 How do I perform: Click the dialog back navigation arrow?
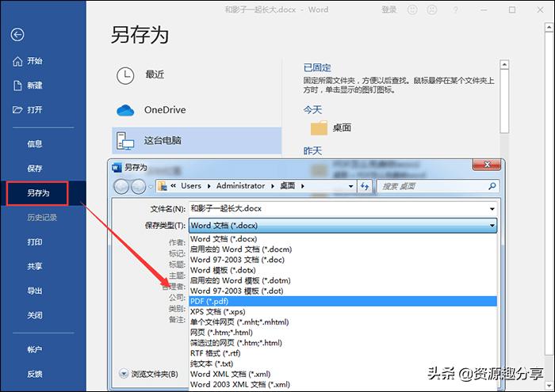[121, 186]
